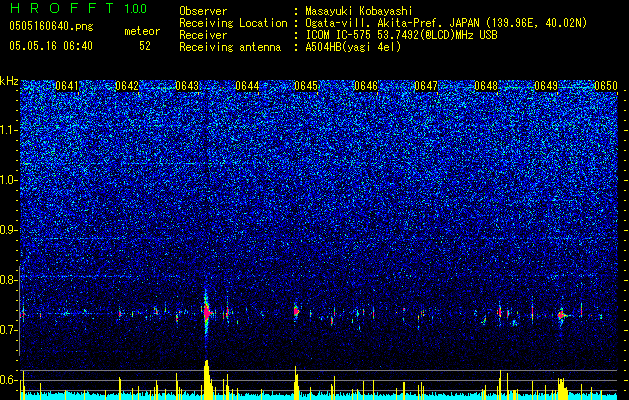Click the date stamp 05.05.16 06:40
The width and height of the screenshot is (629, 400).
point(51,46)
